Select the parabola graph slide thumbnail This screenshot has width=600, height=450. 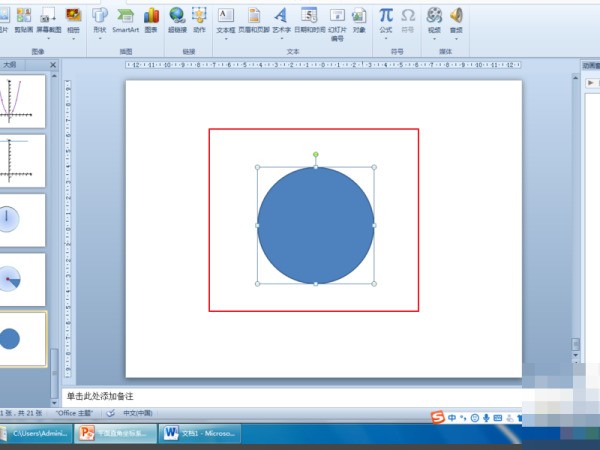[22, 101]
